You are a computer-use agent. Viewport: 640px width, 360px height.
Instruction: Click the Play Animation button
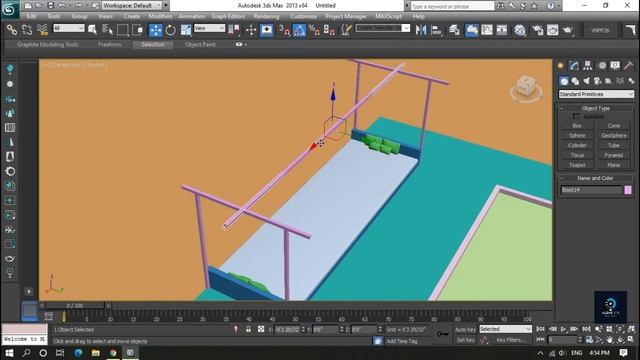[x=563, y=329]
